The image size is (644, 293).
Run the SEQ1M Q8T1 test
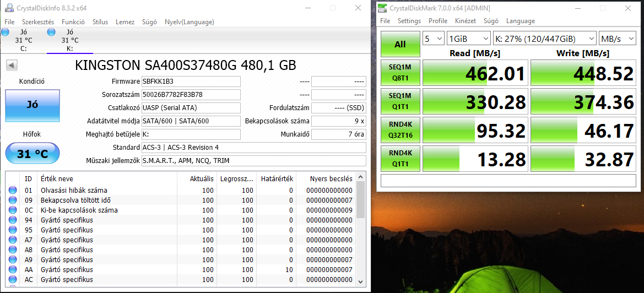(x=400, y=73)
